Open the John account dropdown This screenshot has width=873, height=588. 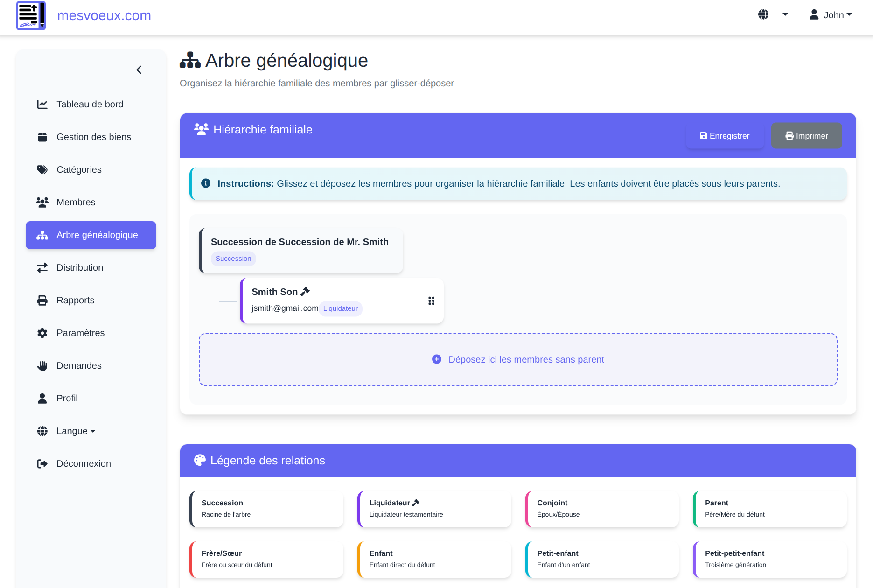coord(831,14)
